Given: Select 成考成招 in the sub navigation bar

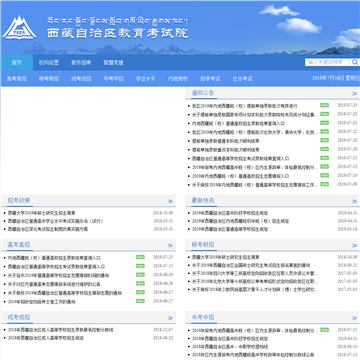Looking at the screenshot, I should click(x=81, y=79).
